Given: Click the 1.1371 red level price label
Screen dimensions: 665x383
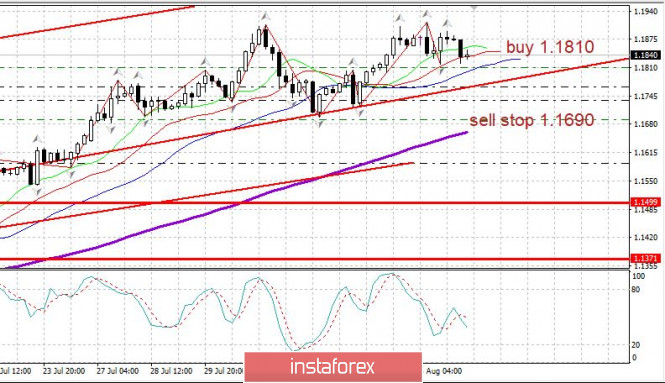Looking at the screenshot, I should 646,258.
